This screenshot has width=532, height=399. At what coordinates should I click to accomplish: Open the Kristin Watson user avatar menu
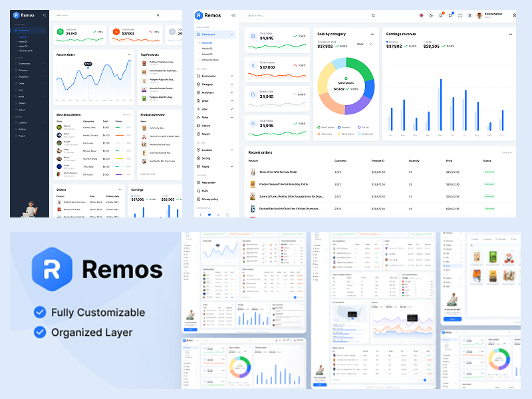(x=479, y=15)
